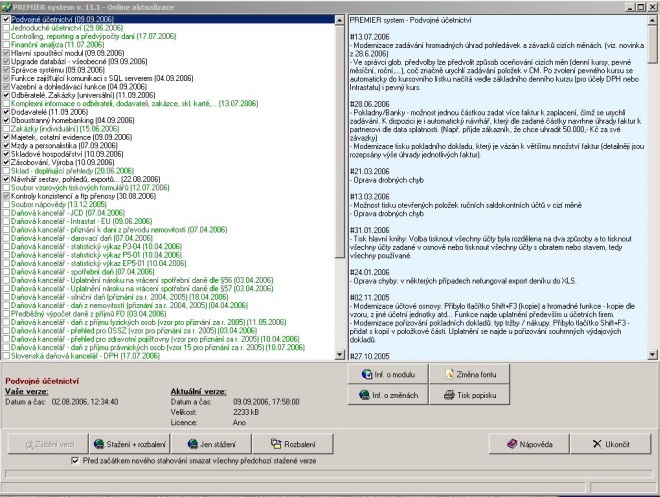Check the Finanční analýza module checkbox
The image size is (660, 497).
pyautogui.click(x=6, y=46)
